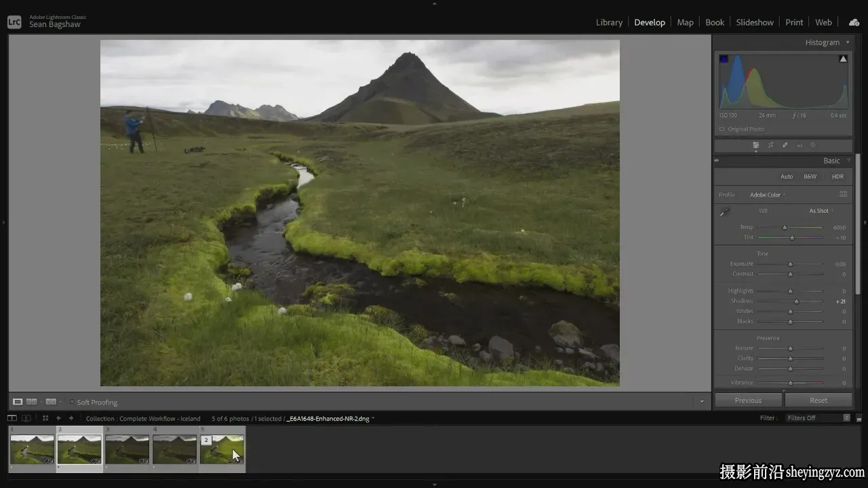This screenshot has width=868, height=488.
Task: Open the Masking tool icon
Action: (813, 145)
